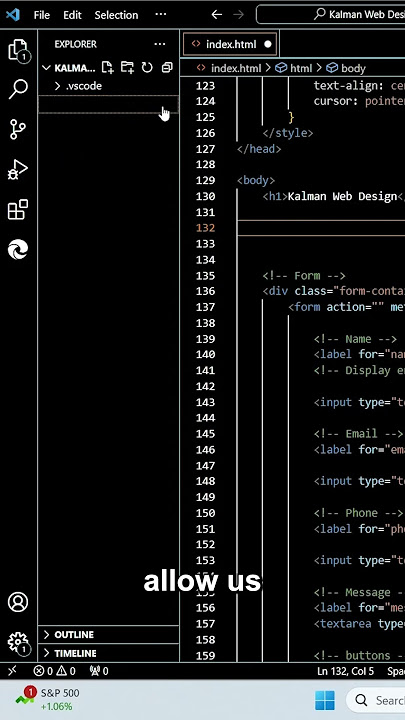Screen dimensions: 405x720
Task: Open the Source Control view
Action: pyautogui.click(x=18, y=129)
